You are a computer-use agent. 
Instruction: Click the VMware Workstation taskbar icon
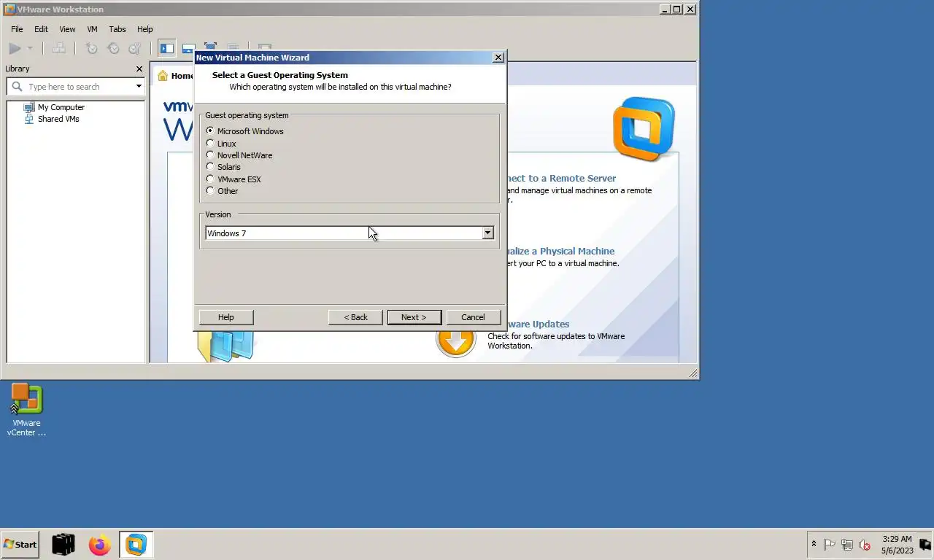(136, 544)
